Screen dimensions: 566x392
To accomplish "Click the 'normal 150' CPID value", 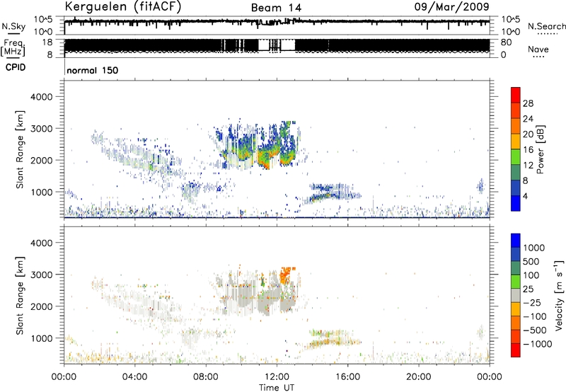I will [x=93, y=70].
